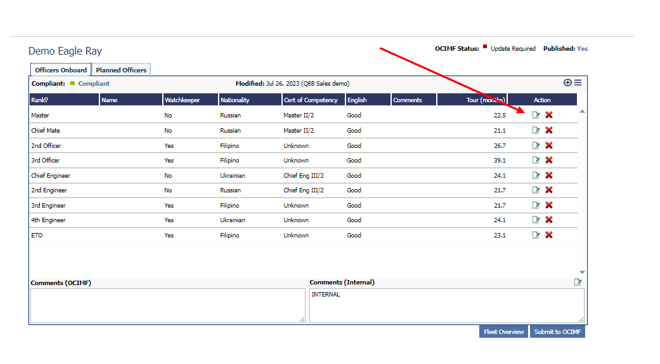Screen dimensions: 660x364
Task: Click the Compliant status link
Action: coord(94,83)
